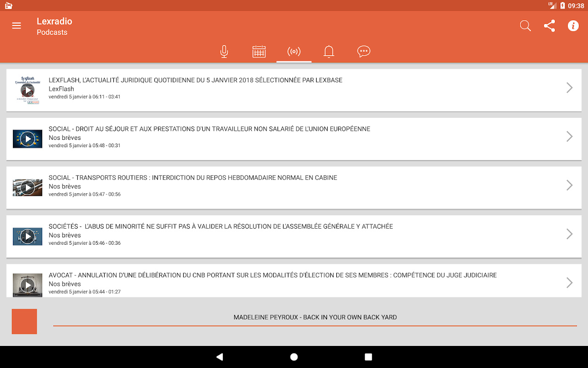Image resolution: width=588 pixels, height=368 pixels.
Task: Select the podcasts broadcast tab
Action: 294,52
